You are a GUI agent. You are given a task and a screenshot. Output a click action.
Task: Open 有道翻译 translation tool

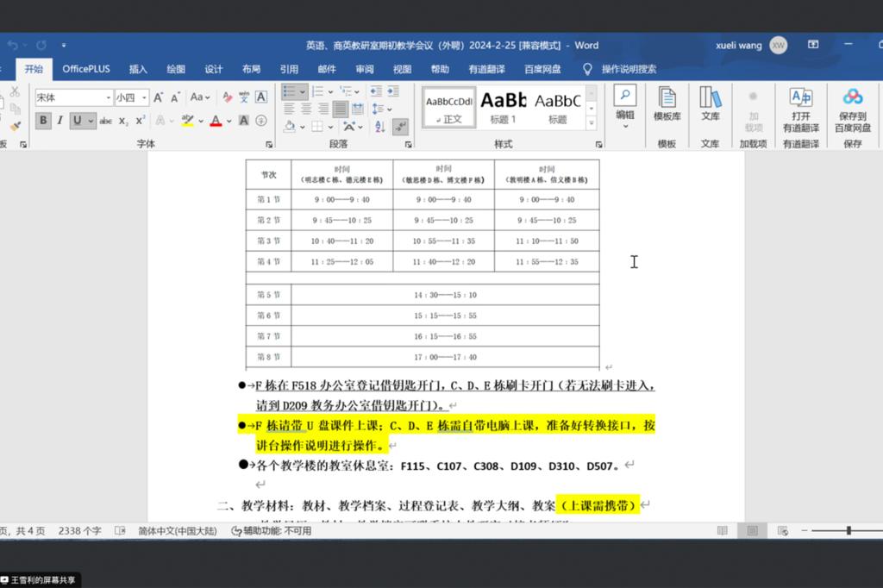tap(800, 107)
